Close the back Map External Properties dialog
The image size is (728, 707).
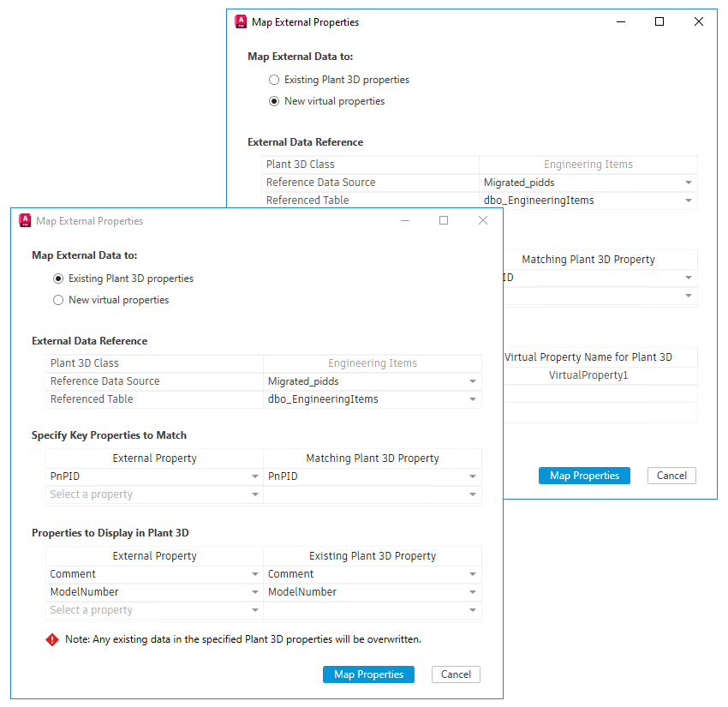click(x=699, y=21)
